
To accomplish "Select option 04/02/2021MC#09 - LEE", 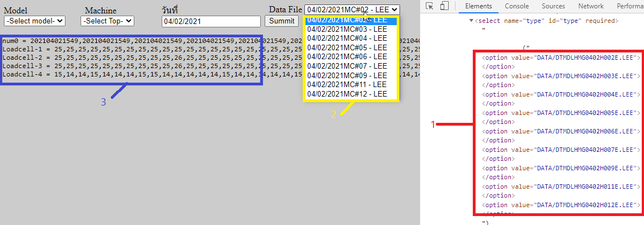I will [x=351, y=75].
